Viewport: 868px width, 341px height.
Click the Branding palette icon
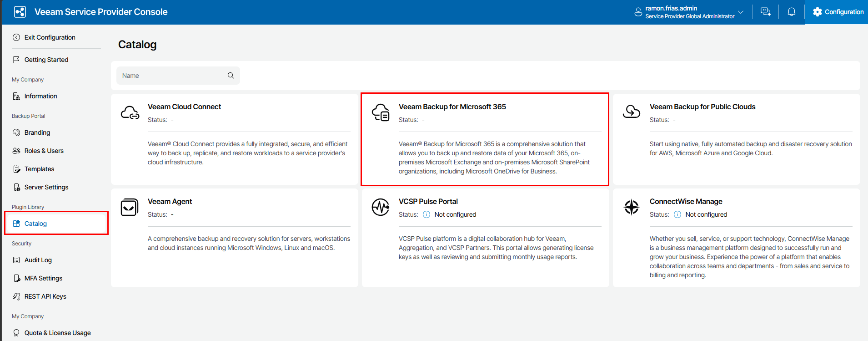(x=16, y=132)
